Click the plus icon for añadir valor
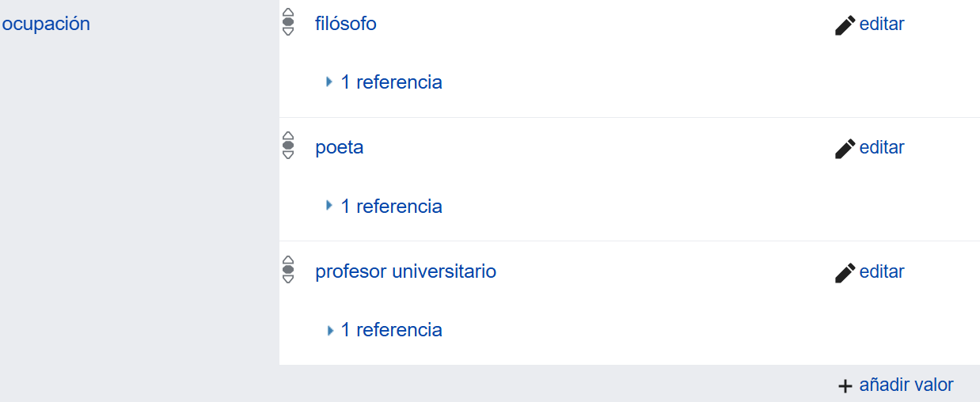Image resolution: width=980 pixels, height=402 pixels. click(845, 386)
